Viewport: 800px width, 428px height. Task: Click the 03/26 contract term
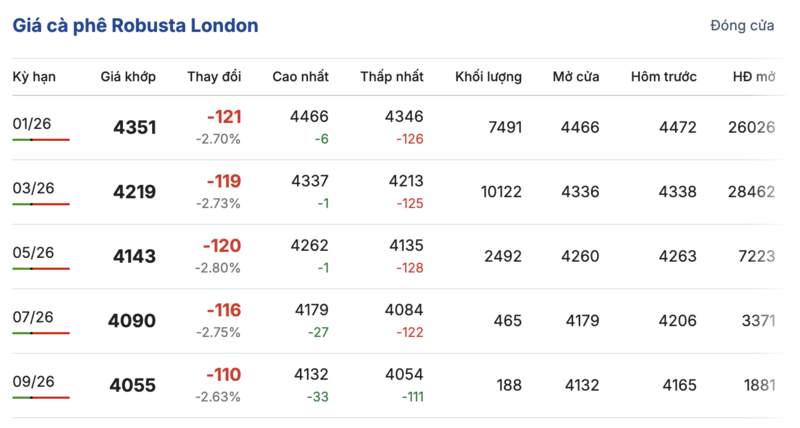point(32,187)
